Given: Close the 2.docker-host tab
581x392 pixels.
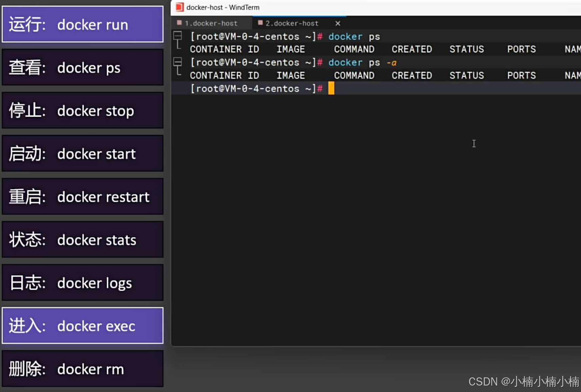Looking at the screenshot, I should tap(338, 23).
